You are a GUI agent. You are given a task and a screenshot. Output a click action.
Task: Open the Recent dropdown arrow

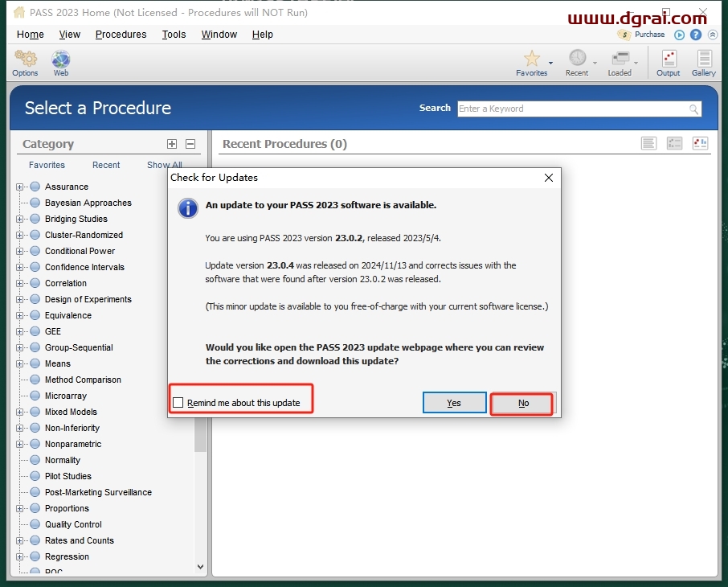595,63
